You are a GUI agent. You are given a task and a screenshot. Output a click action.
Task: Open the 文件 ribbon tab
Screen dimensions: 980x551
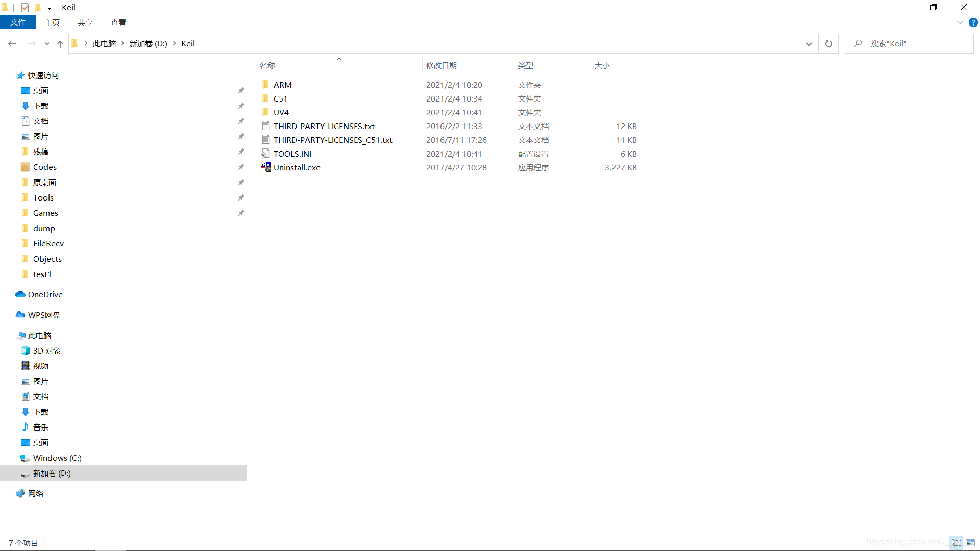18,22
